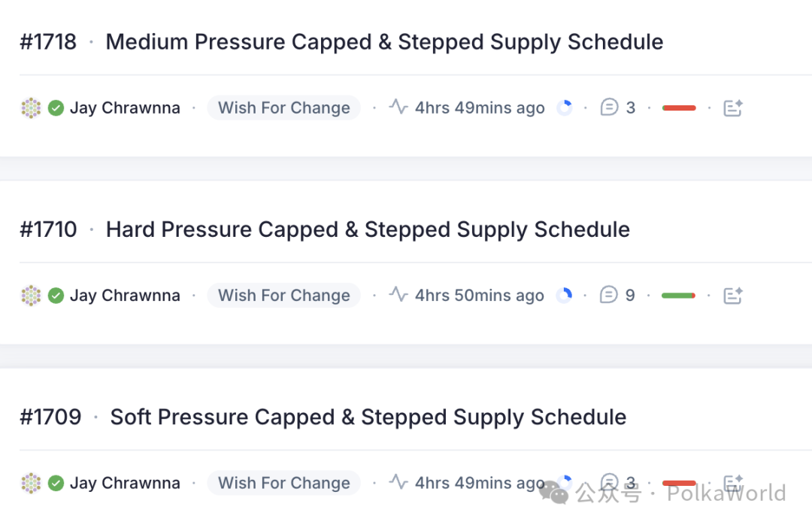Viewport: 812px width, 525px height.
Task: Open the comments icon on Medium Pressure proposal
Action: tap(609, 108)
